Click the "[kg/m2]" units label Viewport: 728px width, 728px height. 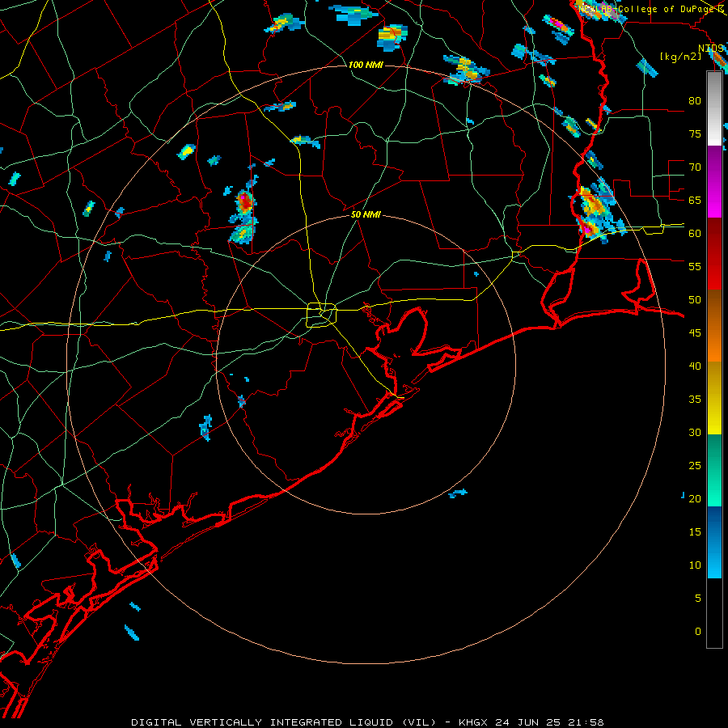point(680,57)
